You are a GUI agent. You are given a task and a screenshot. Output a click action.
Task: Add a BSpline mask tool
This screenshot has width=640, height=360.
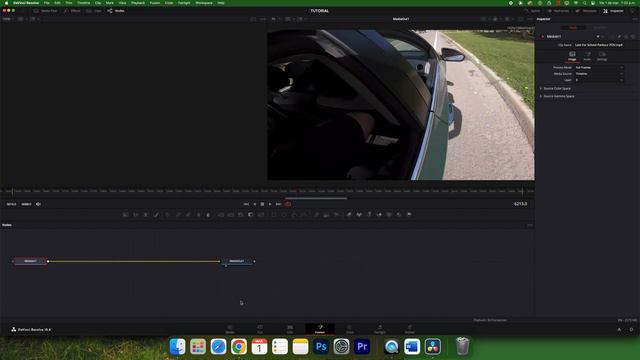click(x=304, y=214)
